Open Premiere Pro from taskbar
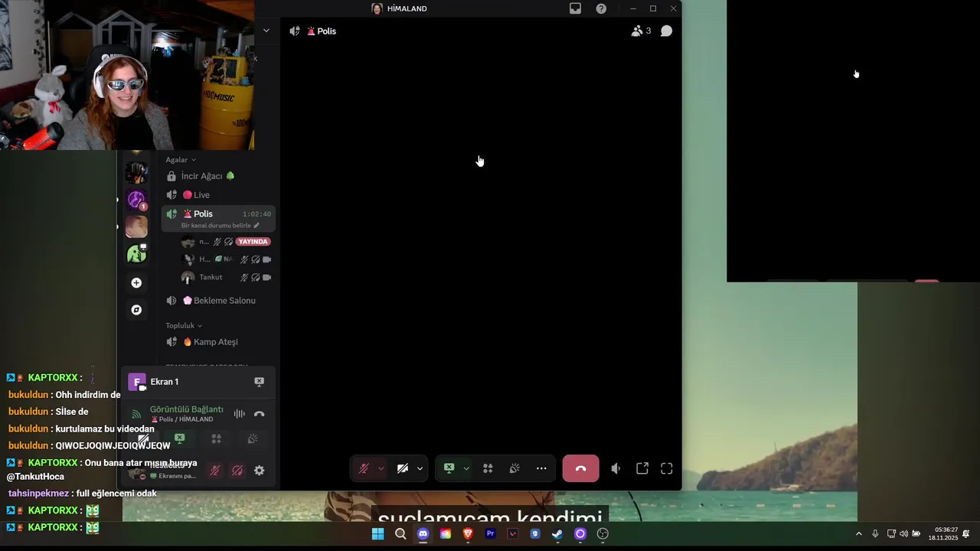The height and width of the screenshot is (551, 980). click(x=491, y=534)
